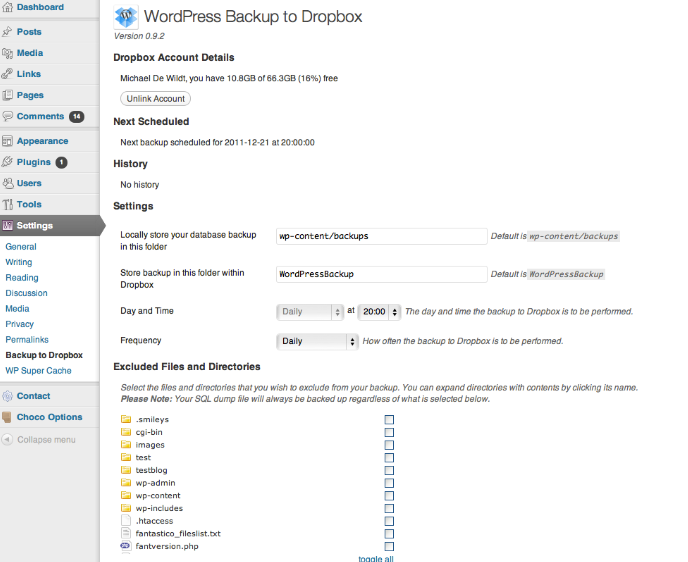
Task: Expand the images directory name
Action: click(150, 445)
